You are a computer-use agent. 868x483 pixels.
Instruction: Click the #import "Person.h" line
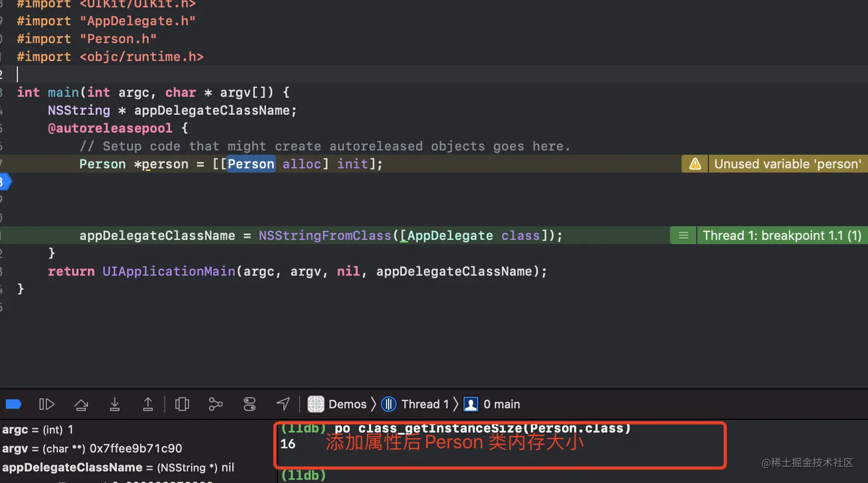point(87,39)
